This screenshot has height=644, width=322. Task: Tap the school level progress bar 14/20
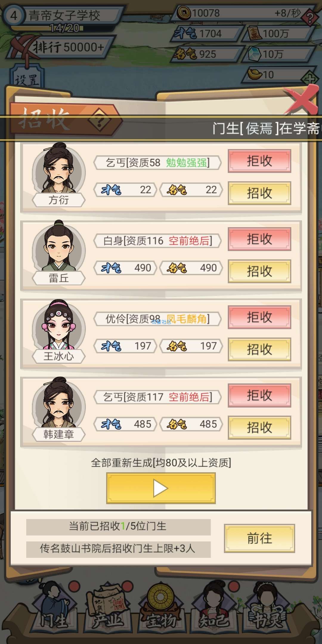coord(48,28)
